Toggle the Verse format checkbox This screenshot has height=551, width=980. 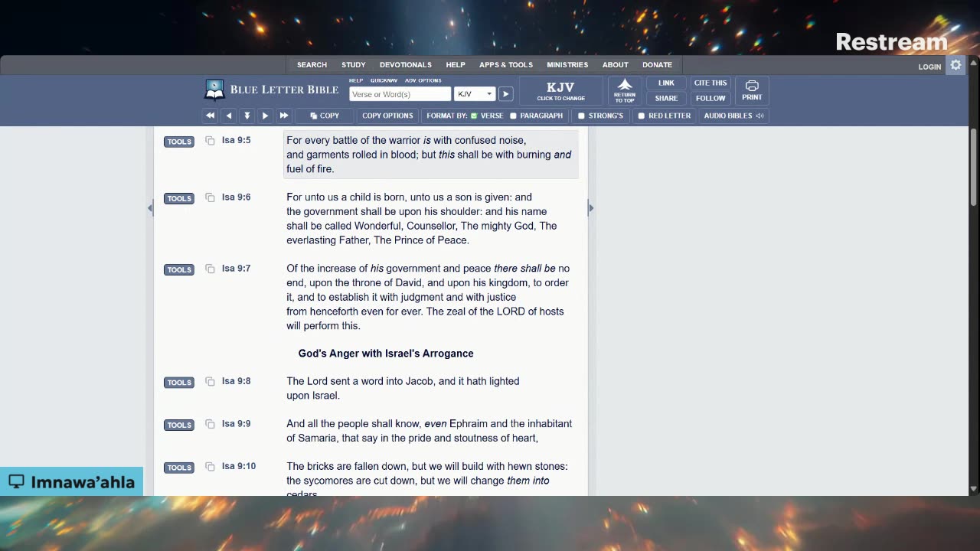pos(474,116)
